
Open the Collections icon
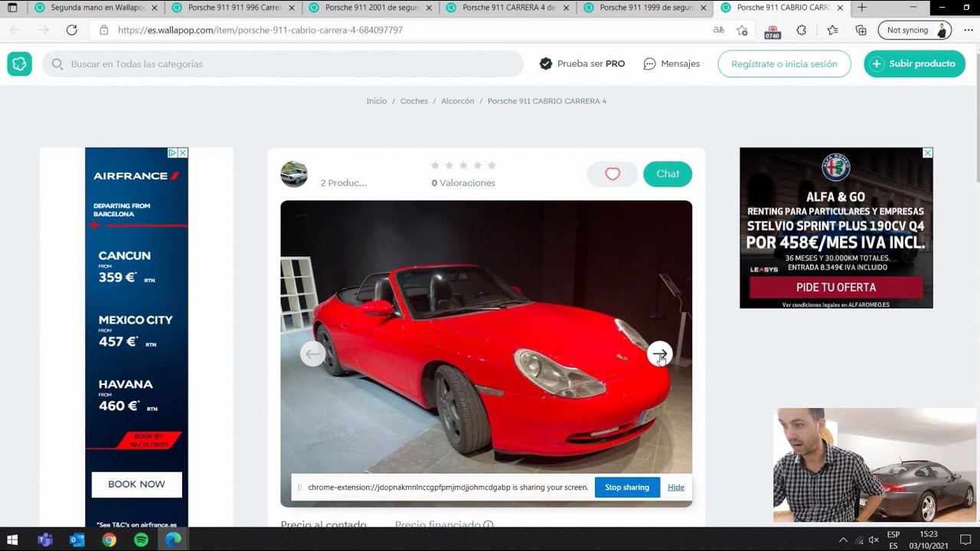coord(861,30)
